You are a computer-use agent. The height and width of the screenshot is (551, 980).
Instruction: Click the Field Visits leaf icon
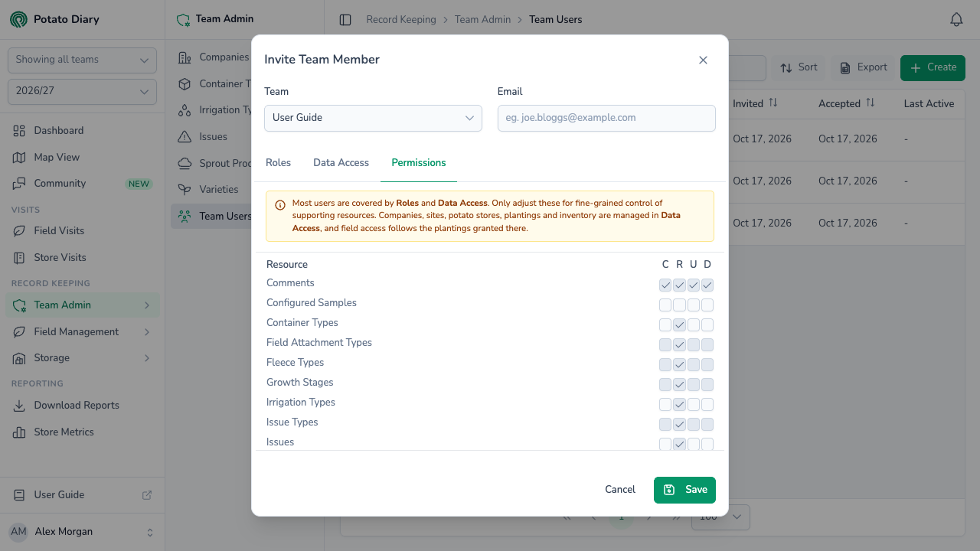[x=19, y=231]
